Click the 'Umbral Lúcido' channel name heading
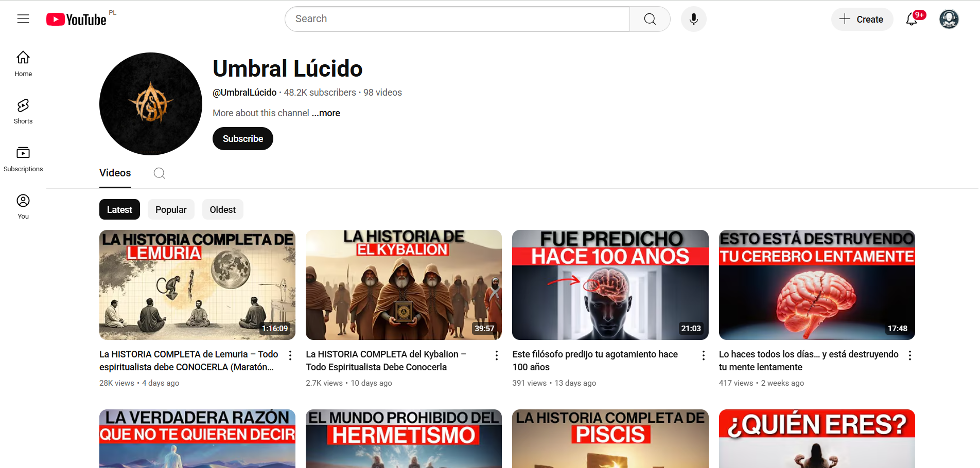Screen dimensions: 980x468 [288, 68]
